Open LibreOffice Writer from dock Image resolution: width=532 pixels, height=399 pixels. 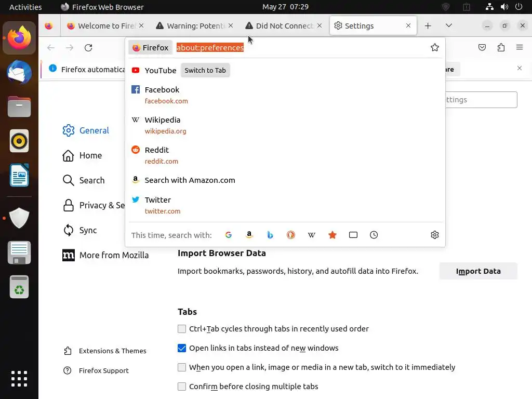tap(19, 175)
